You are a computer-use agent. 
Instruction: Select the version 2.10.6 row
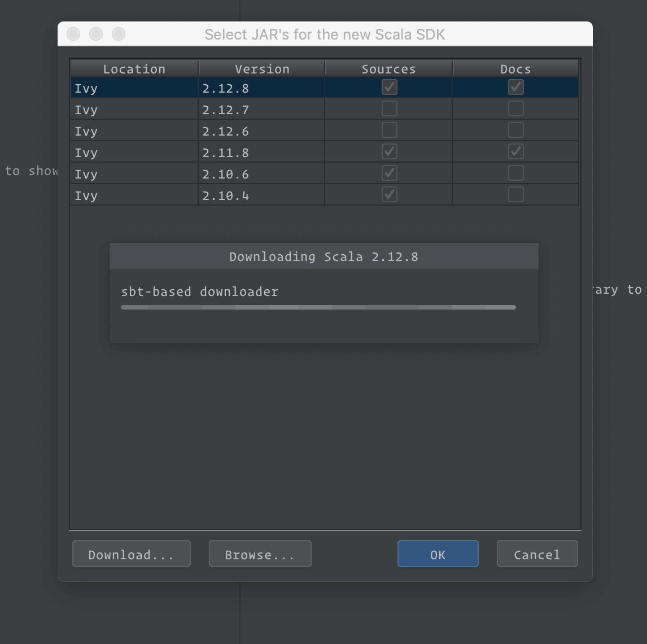[x=325, y=173]
